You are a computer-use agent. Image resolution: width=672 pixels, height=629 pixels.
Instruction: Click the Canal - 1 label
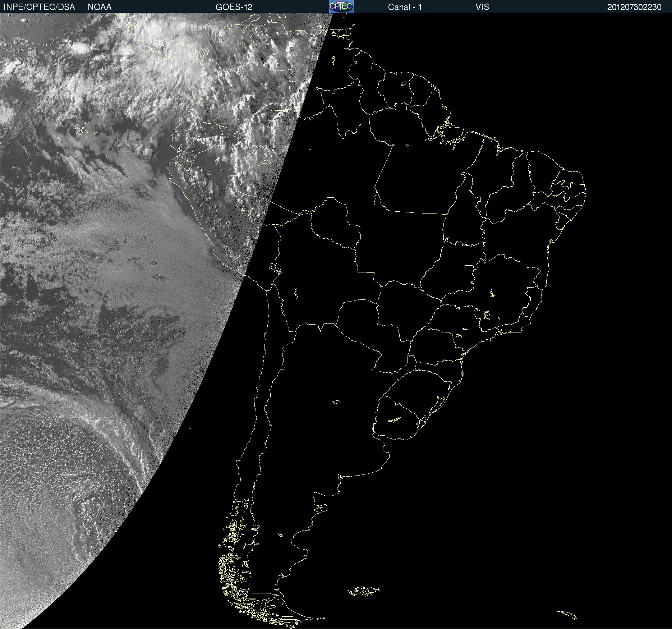405,7
